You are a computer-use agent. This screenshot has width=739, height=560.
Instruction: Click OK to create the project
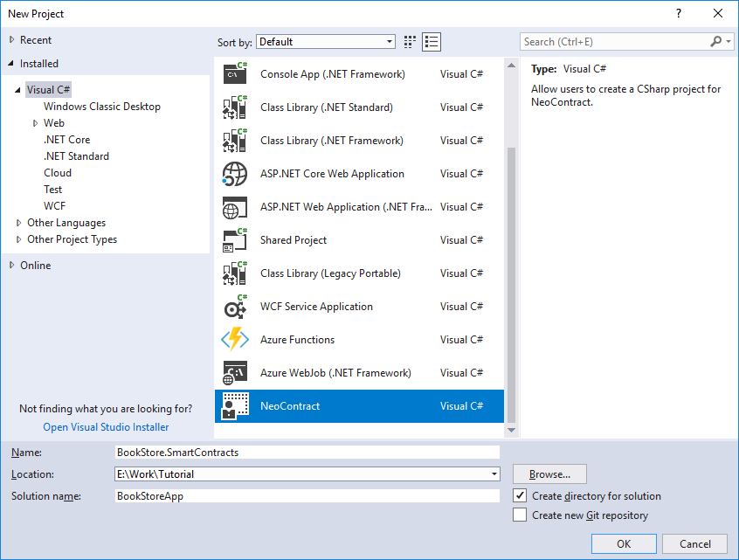coord(624,544)
